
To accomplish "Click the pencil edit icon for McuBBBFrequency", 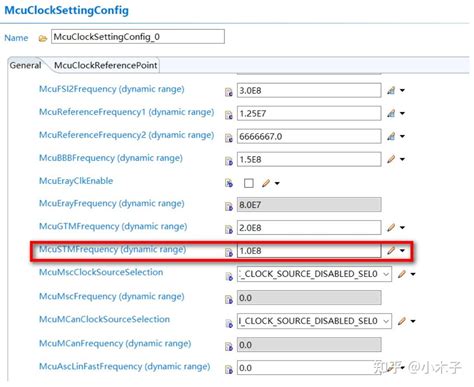I will click(391, 159).
